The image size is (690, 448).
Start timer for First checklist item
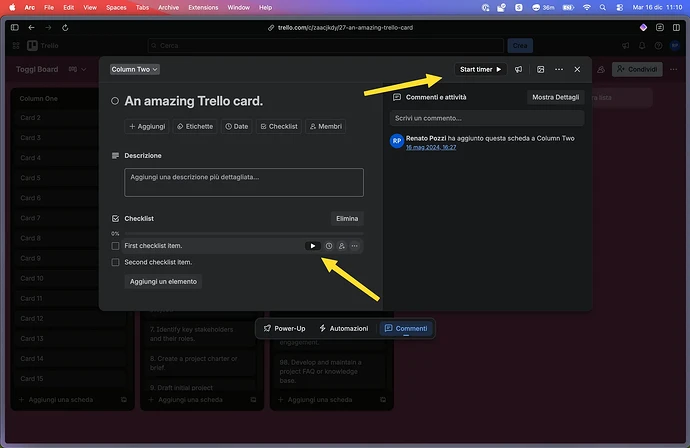coord(312,246)
